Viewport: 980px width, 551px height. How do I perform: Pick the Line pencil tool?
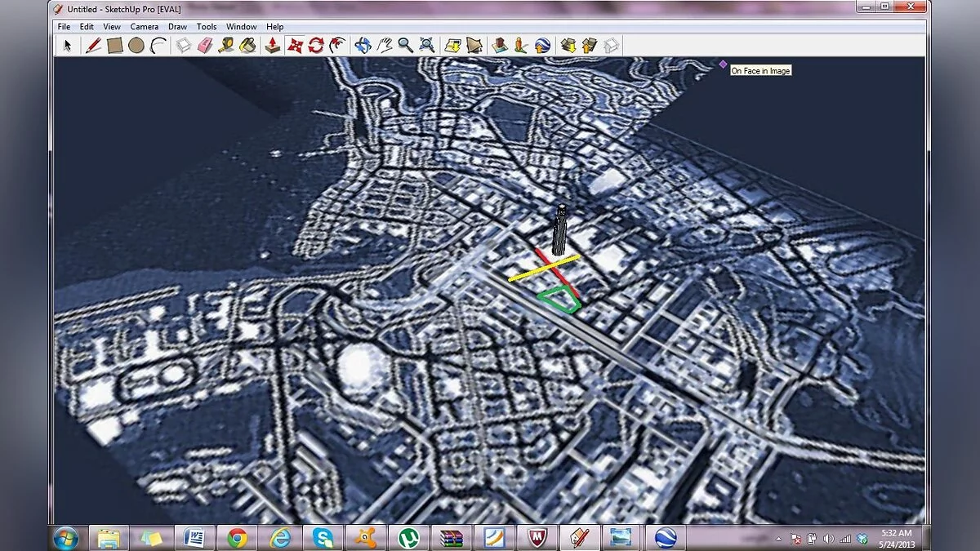pos(93,46)
